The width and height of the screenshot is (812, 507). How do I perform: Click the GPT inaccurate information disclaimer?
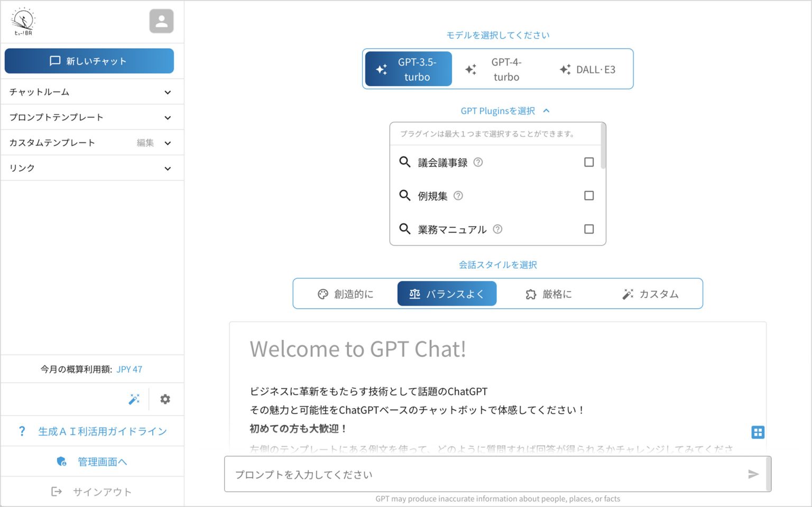coord(498,499)
